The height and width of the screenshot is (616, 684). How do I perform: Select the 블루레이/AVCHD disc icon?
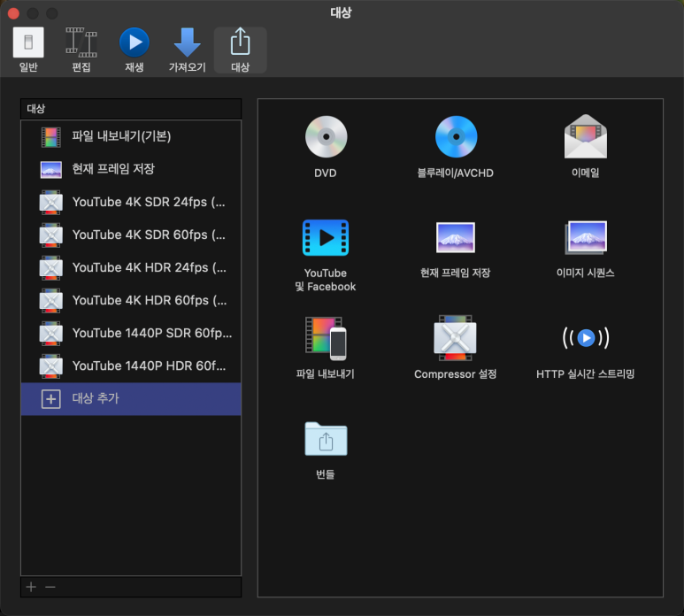point(456,136)
